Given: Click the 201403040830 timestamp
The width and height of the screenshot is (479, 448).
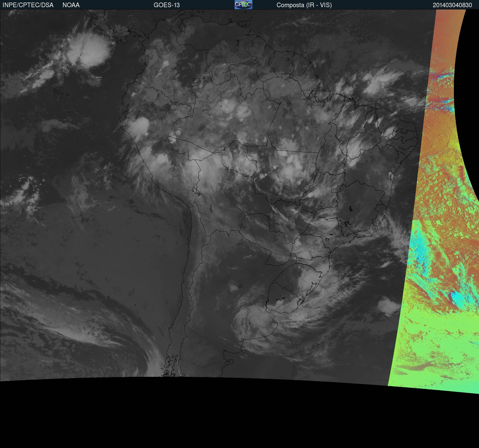Looking at the screenshot, I should click(452, 5).
